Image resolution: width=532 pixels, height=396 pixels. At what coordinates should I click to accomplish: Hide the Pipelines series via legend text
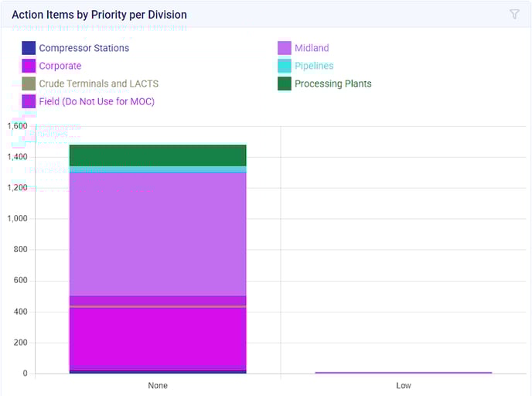click(x=314, y=66)
